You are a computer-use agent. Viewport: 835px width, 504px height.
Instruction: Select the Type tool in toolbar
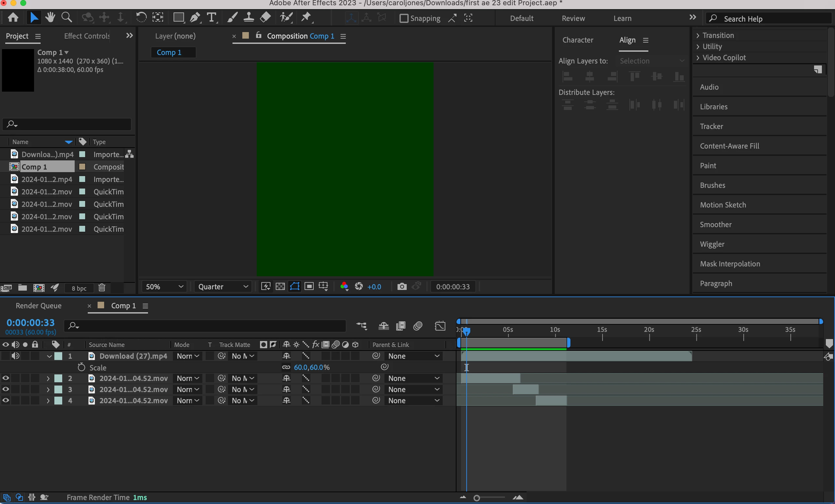point(212,18)
